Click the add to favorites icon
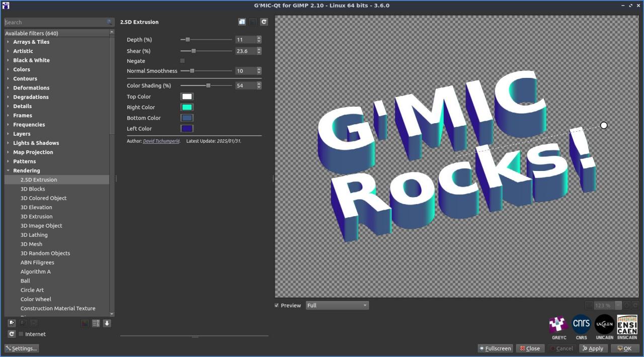 12,323
